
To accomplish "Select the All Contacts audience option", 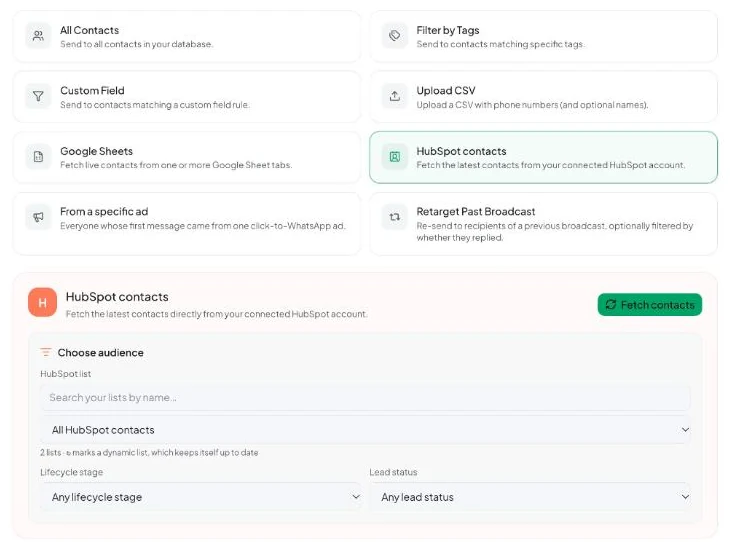I will tap(187, 36).
